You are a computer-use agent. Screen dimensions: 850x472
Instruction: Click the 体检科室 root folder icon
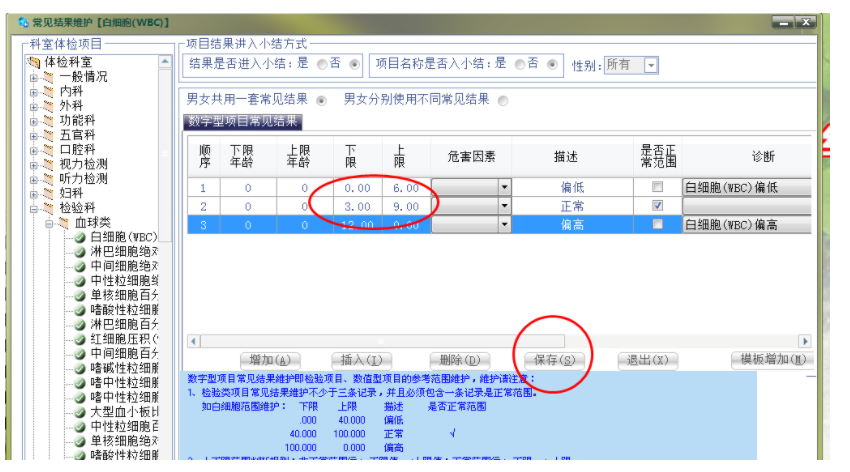point(34,62)
